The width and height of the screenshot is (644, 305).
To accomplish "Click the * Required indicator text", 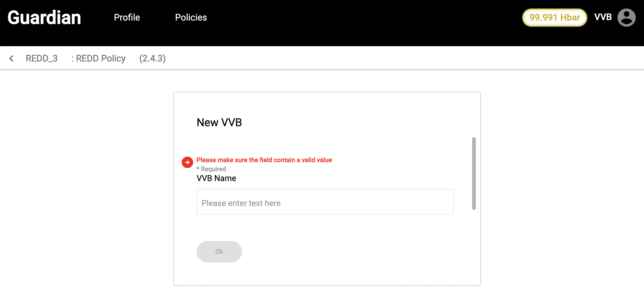I will pyautogui.click(x=211, y=169).
